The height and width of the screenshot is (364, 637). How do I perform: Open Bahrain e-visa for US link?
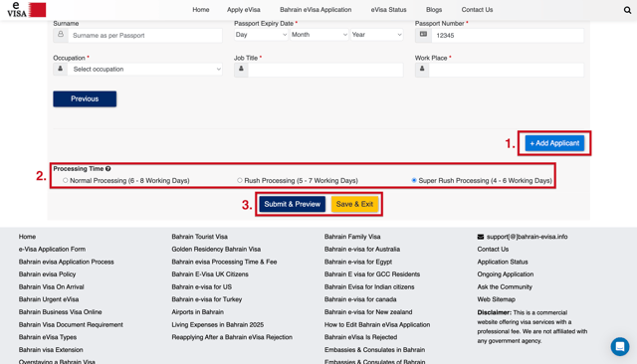pos(201,286)
